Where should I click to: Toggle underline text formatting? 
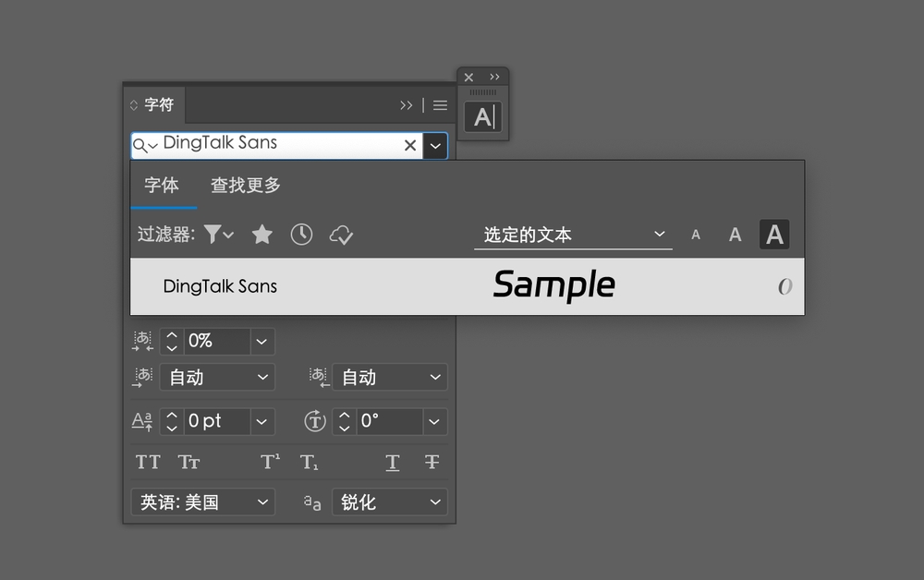pyautogui.click(x=393, y=462)
